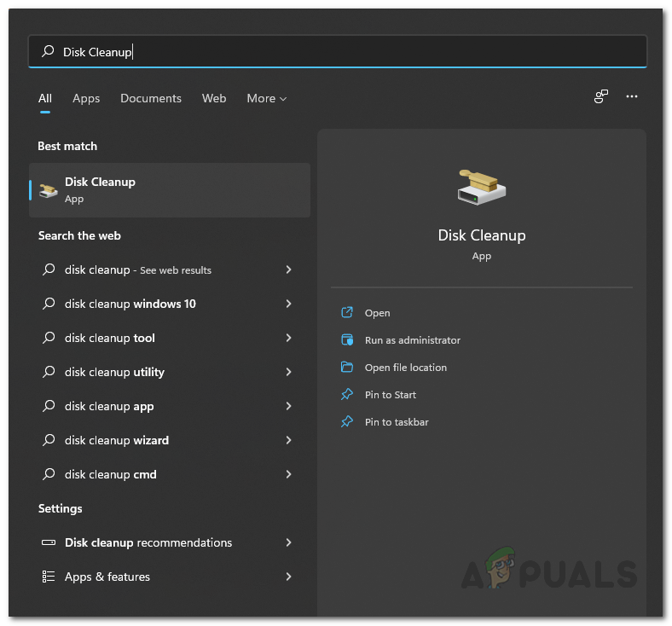Viewport: 672px width, 626px height.
Task: Click the search feedback/account icon
Action: point(601,96)
